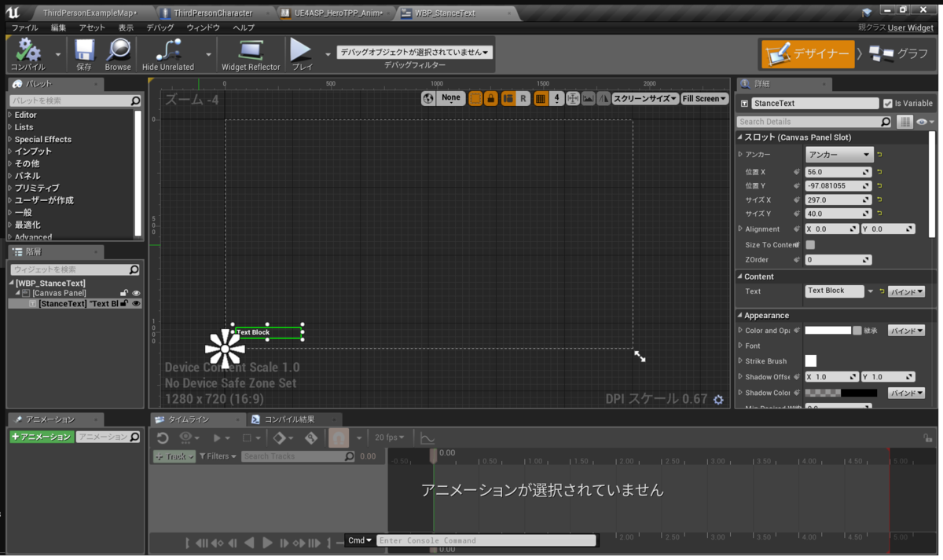
Task: Click the Enter Console Command field
Action: [x=486, y=540]
